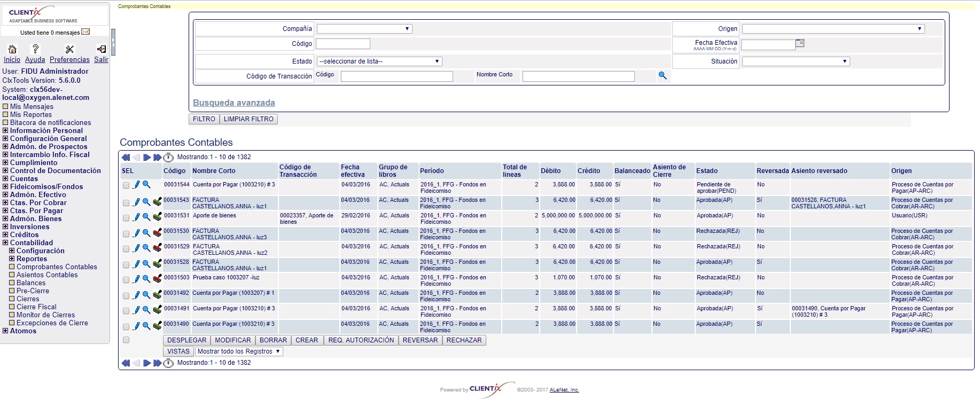Viewport: 980px width, 399px height.
Task: Click the Código filter input field
Action: coord(343,44)
